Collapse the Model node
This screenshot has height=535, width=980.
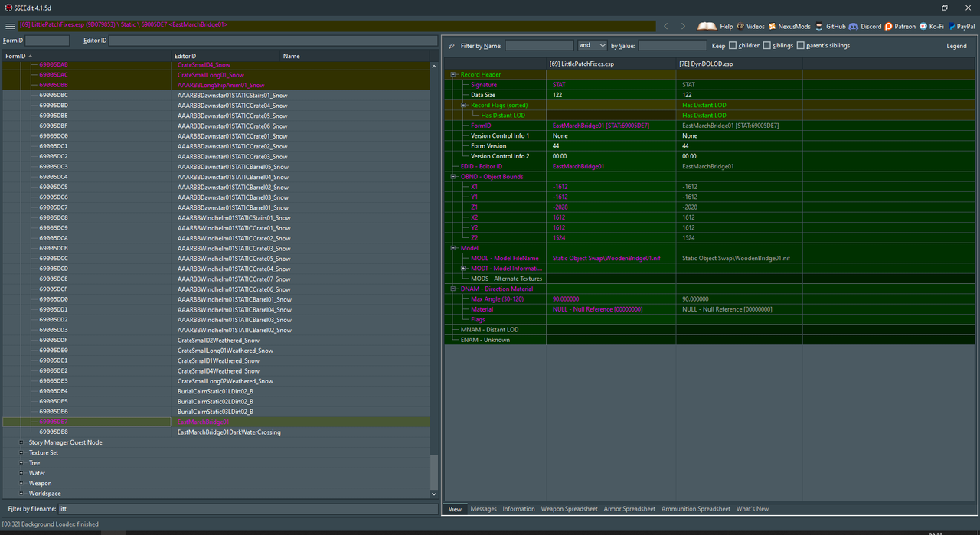tap(454, 248)
